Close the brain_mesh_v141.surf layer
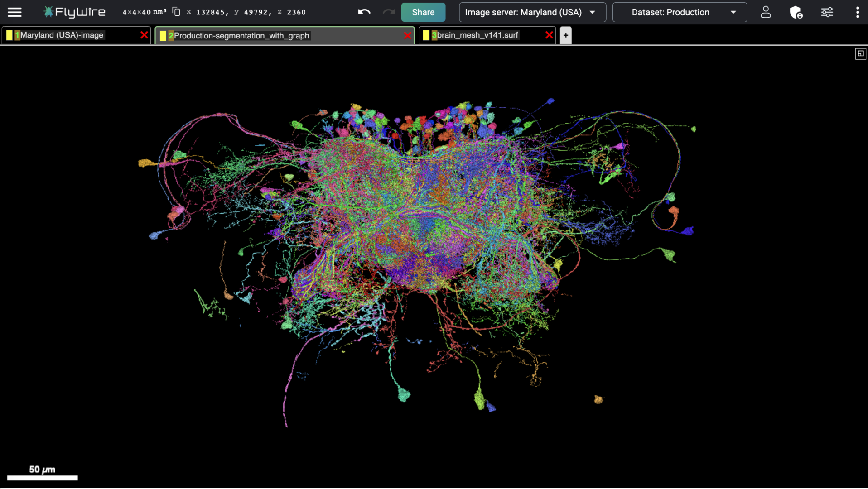868x489 pixels. [549, 35]
